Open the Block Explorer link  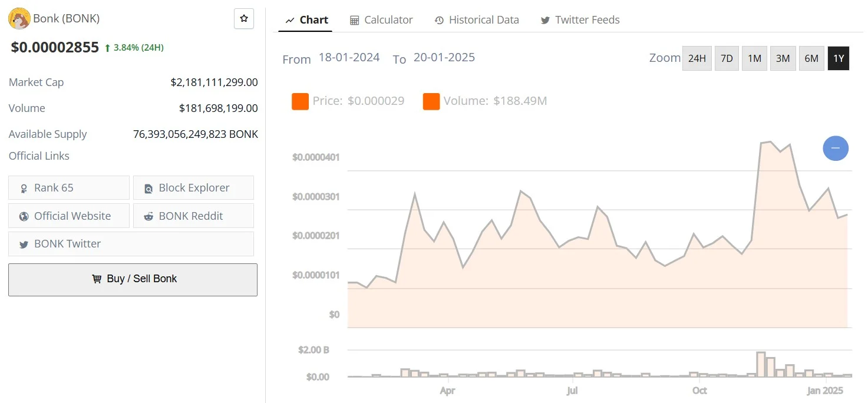pos(193,187)
